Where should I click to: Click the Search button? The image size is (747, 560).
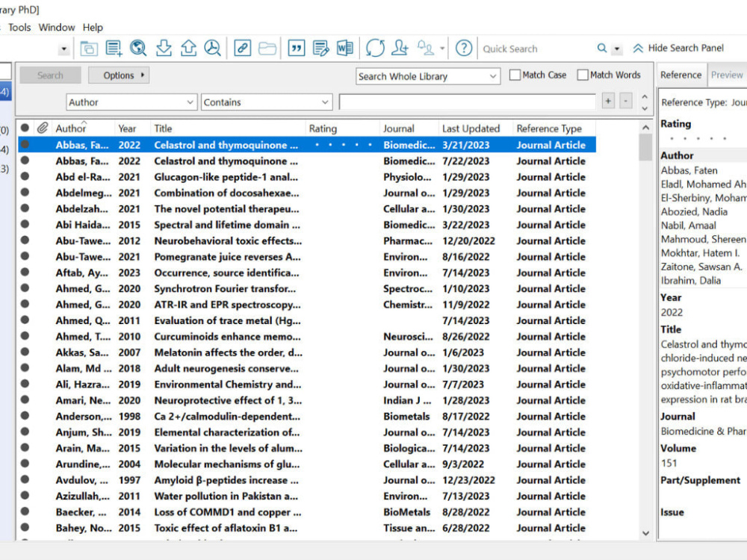pos(50,75)
